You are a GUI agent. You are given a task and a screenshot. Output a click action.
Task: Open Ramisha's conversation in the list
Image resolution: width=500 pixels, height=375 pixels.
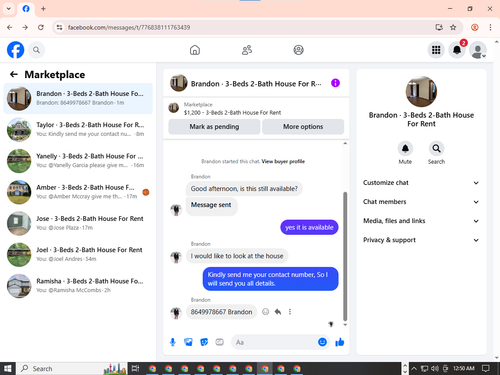(78, 286)
